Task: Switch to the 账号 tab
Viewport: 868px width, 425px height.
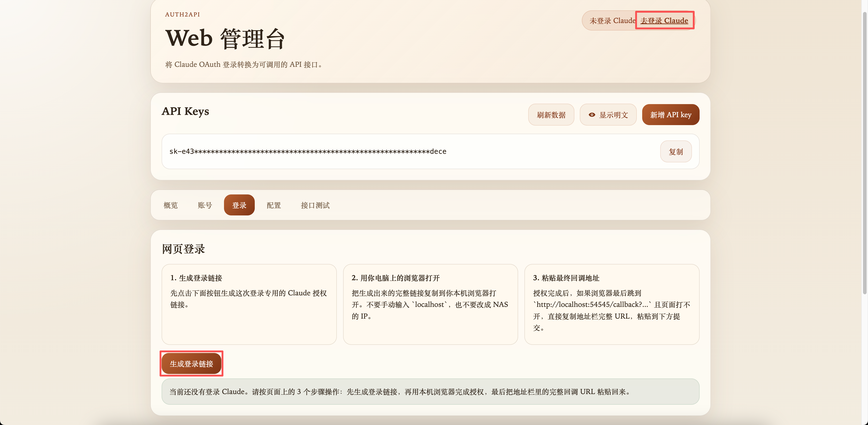Action: click(205, 205)
